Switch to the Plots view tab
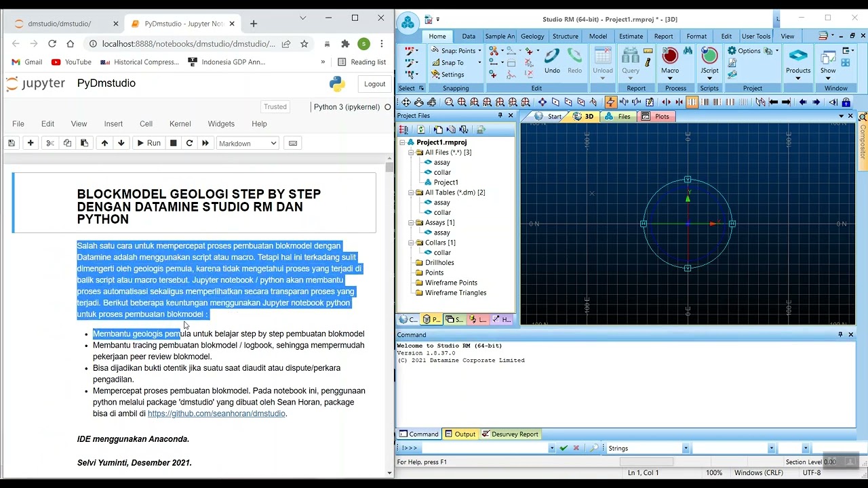Viewport: 868px width, 488px height. 656,117
